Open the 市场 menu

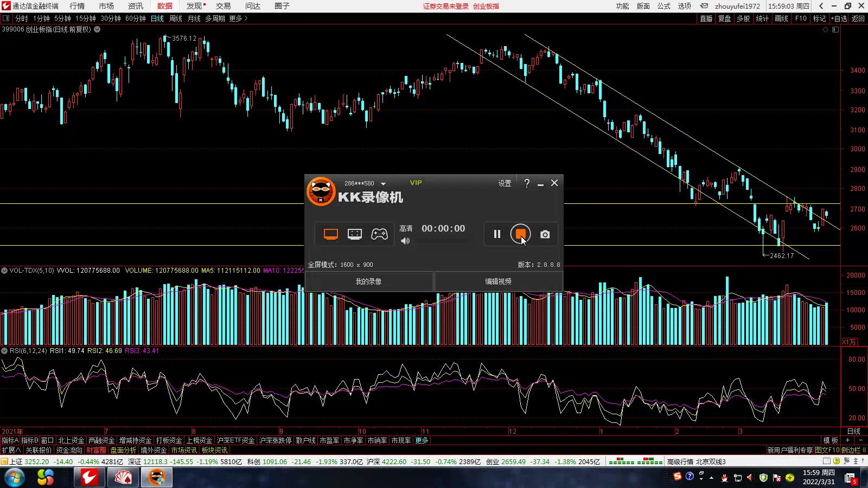106,6
